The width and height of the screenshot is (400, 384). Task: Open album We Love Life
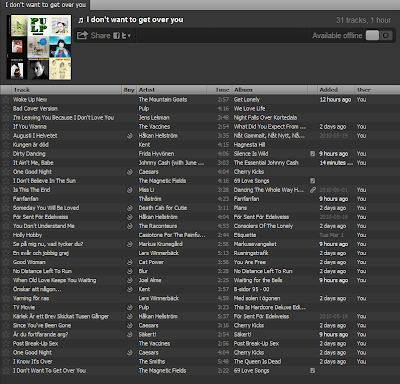(x=249, y=108)
